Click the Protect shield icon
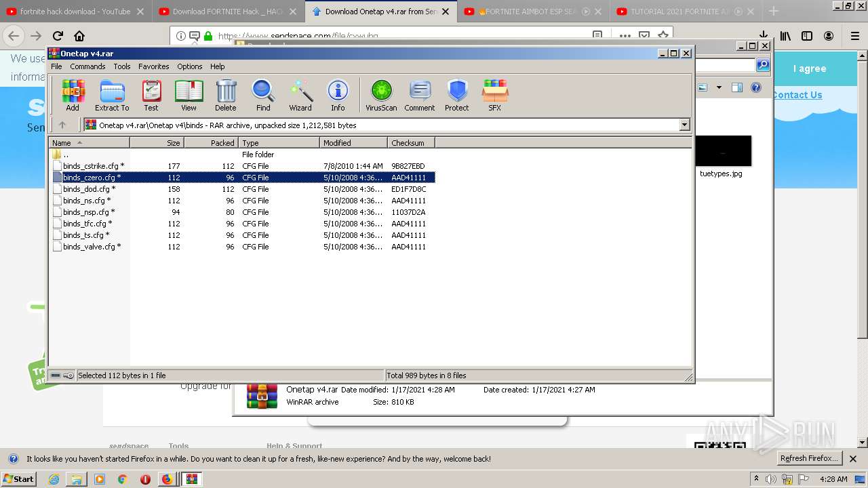Viewport: 868px width, 488px height. [x=457, y=95]
